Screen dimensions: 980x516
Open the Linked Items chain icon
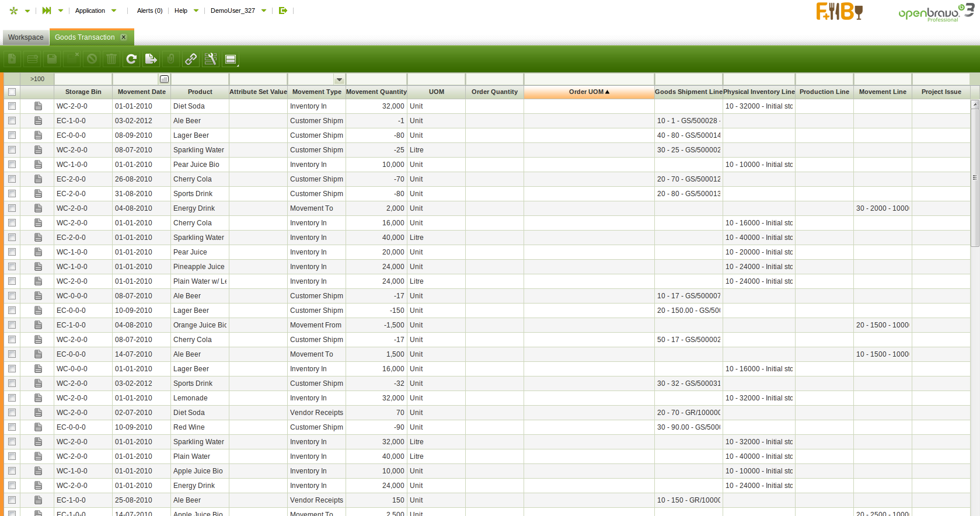click(191, 59)
